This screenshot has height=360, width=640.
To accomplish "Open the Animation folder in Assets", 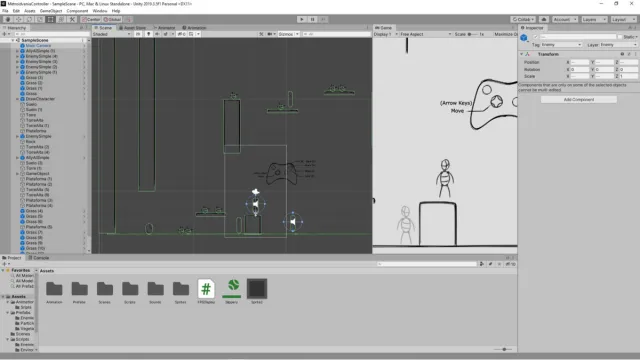I will (x=54, y=292).
